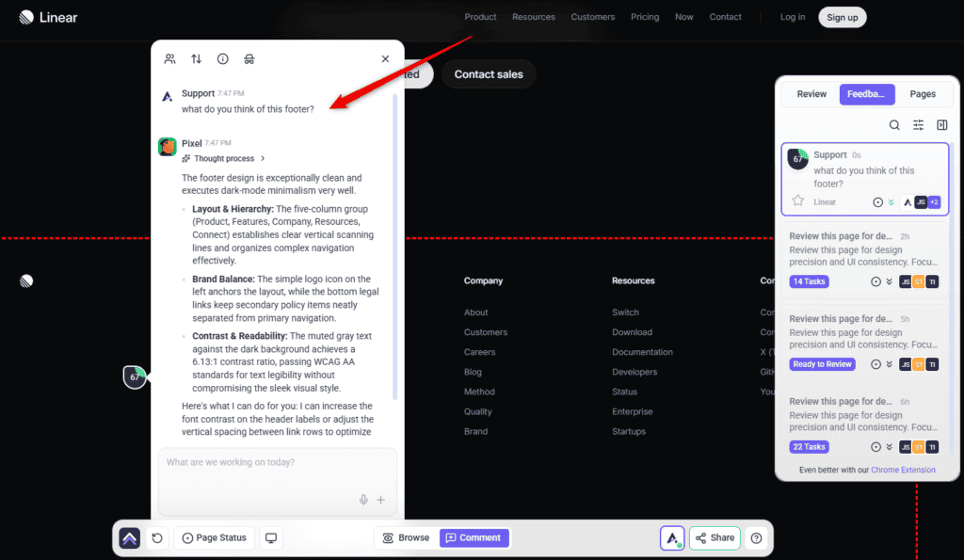This screenshot has height=560, width=964.
Task: Open the participants icon in chat panel
Action: point(169,59)
